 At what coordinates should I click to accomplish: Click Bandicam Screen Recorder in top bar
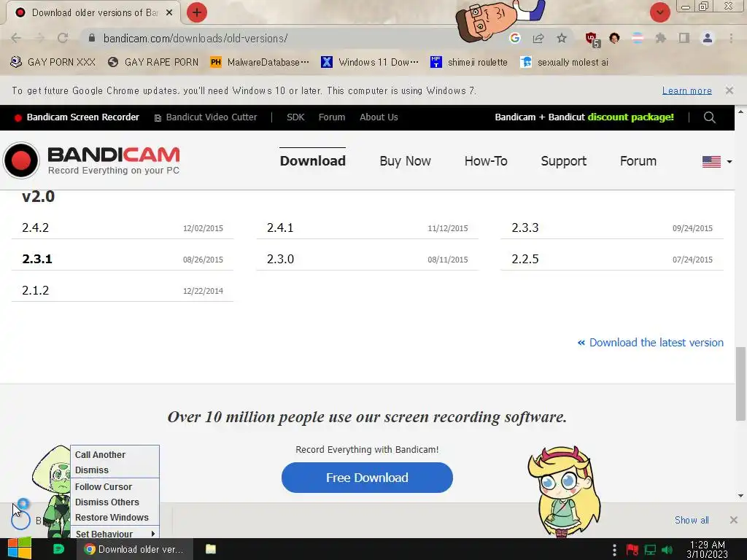tap(77, 117)
